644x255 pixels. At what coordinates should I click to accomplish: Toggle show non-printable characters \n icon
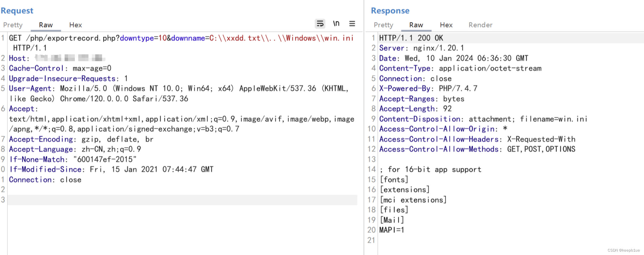(x=336, y=24)
